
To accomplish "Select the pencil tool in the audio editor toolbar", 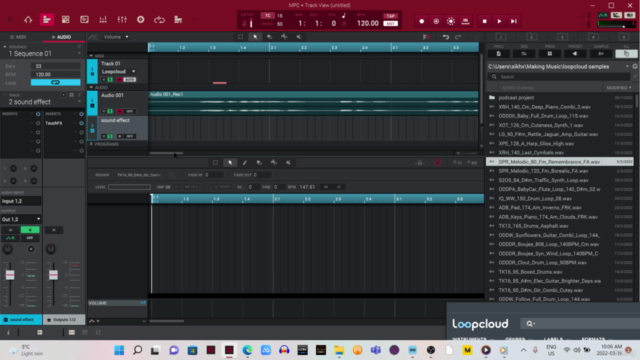I will (244, 162).
